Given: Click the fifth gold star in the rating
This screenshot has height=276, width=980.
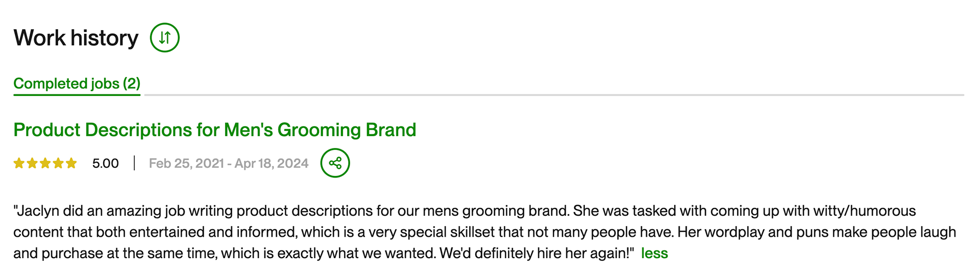Looking at the screenshot, I should pyautogui.click(x=71, y=163).
